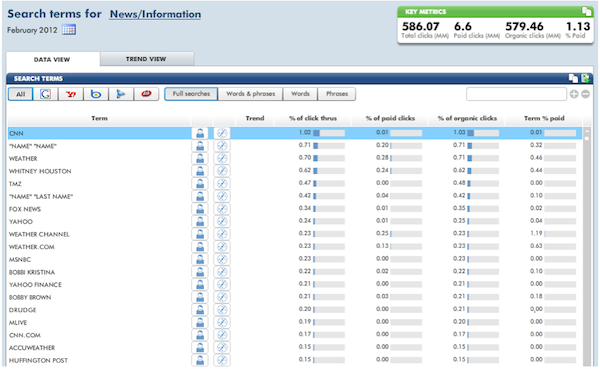Open the person icon for HUFFINGTON POST
Screen dimensions: 600x369
coord(200,361)
